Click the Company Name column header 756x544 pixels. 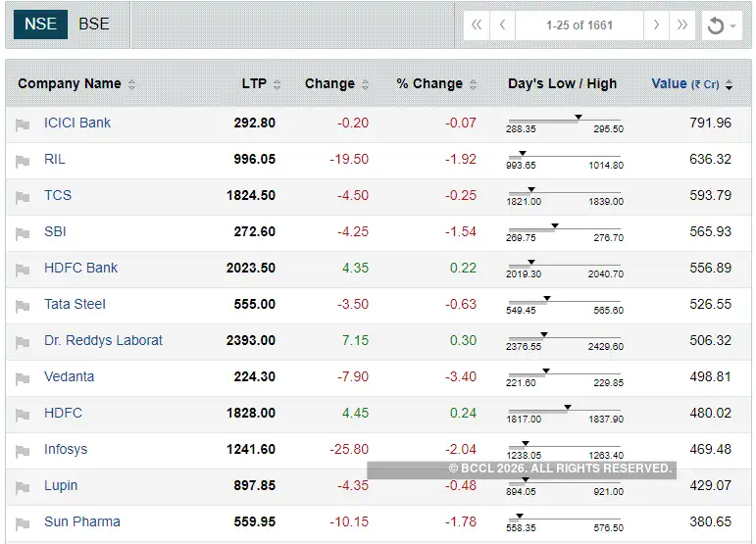[70, 84]
